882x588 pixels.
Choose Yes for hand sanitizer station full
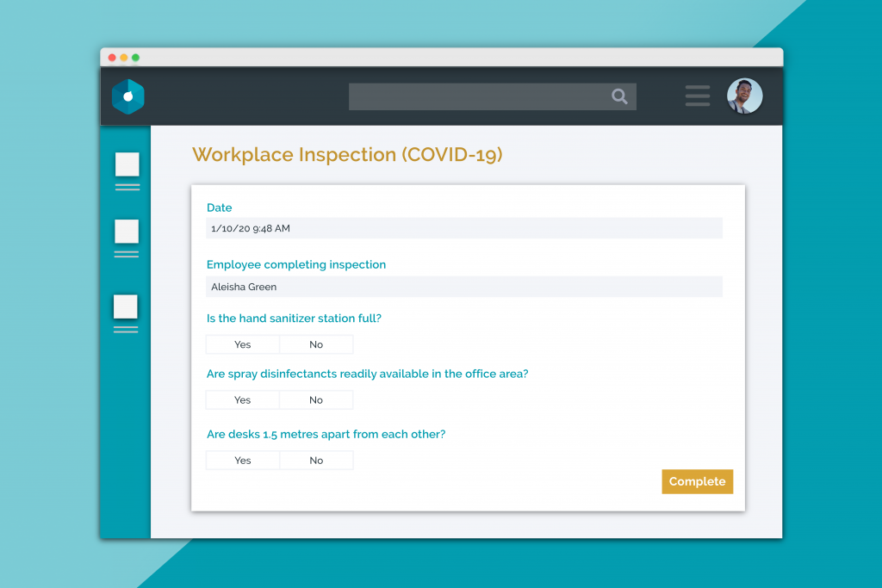pos(243,344)
